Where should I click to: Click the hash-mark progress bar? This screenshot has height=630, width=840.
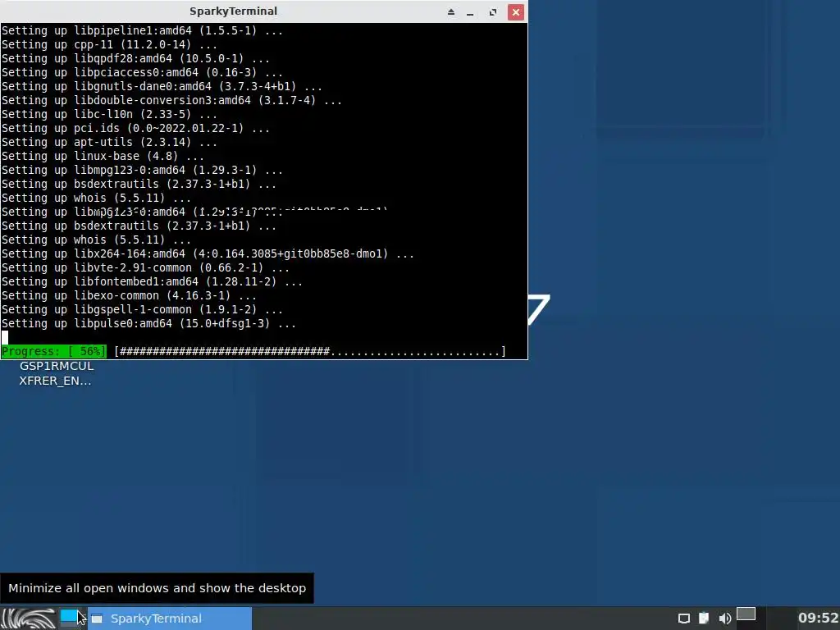click(x=310, y=351)
